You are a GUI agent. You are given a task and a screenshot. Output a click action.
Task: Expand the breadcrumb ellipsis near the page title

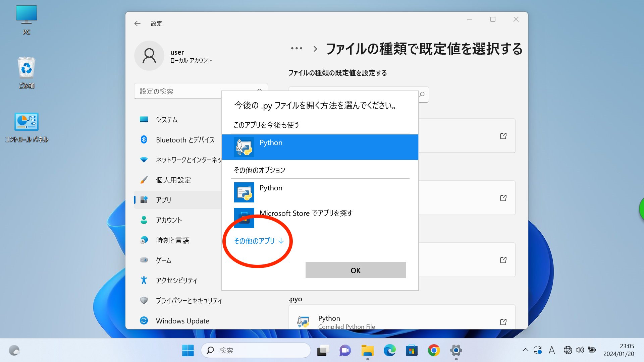(x=297, y=48)
